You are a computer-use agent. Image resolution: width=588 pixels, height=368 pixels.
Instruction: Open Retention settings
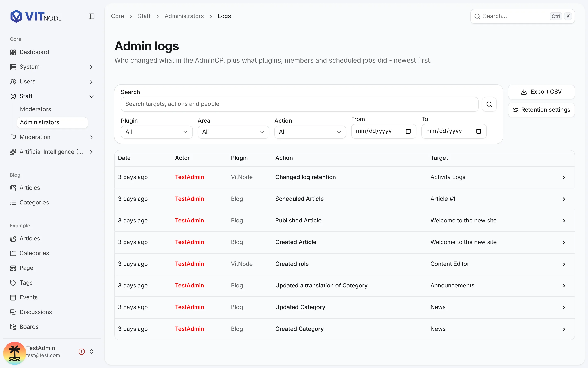click(541, 110)
